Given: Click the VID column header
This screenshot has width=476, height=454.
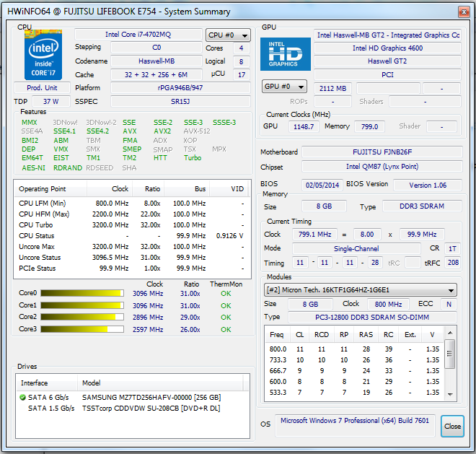Looking at the screenshot, I should tap(229, 188).
